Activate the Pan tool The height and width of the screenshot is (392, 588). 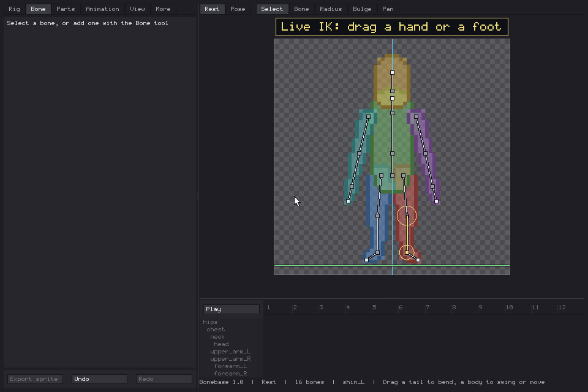click(x=388, y=9)
